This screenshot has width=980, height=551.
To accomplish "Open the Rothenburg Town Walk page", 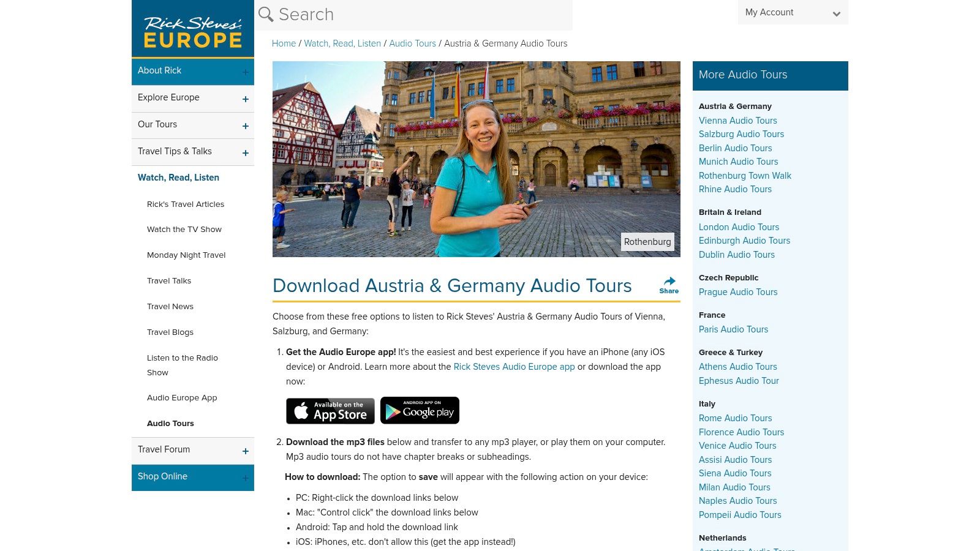I will tap(745, 176).
